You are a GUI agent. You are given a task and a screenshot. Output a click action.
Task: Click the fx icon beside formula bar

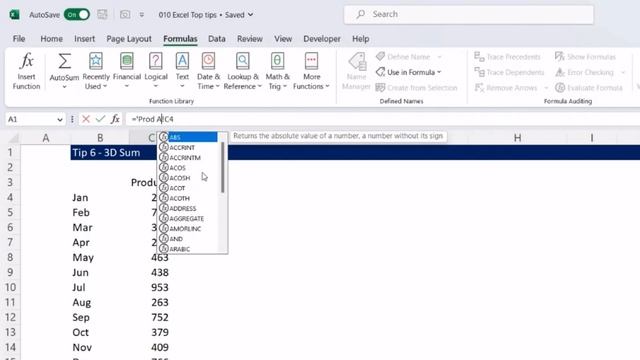pyautogui.click(x=116, y=119)
